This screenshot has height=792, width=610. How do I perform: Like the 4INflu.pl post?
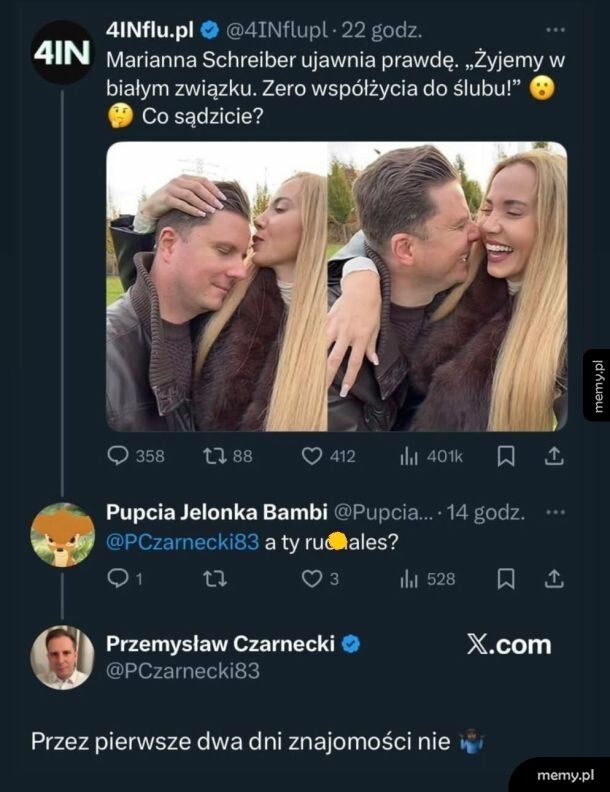312,456
